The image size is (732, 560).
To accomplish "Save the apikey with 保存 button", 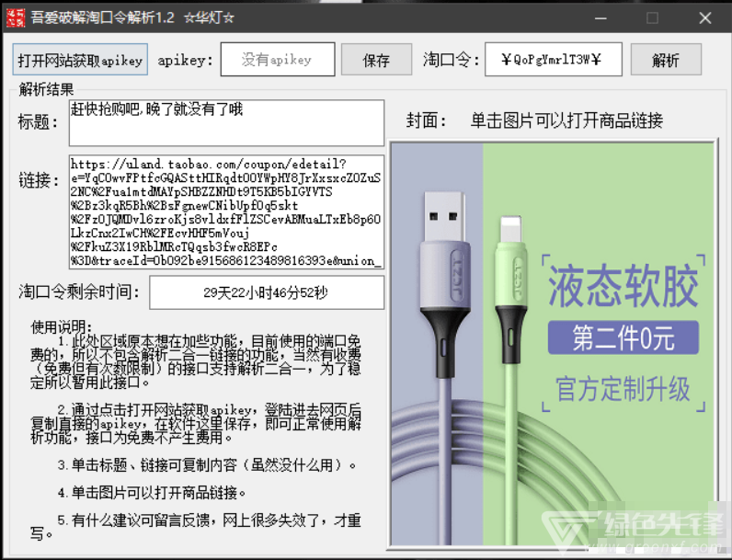I will click(x=376, y=60).
